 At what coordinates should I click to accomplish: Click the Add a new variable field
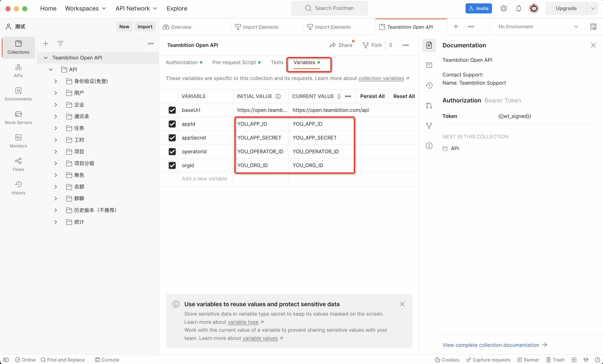click(204, 179)
